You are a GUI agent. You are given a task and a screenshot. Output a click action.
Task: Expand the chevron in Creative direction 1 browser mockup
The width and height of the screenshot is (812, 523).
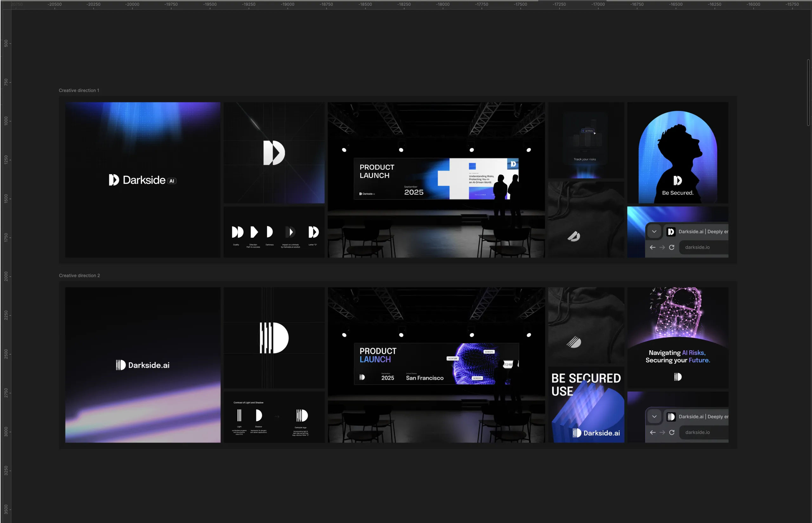coord(654,232)
